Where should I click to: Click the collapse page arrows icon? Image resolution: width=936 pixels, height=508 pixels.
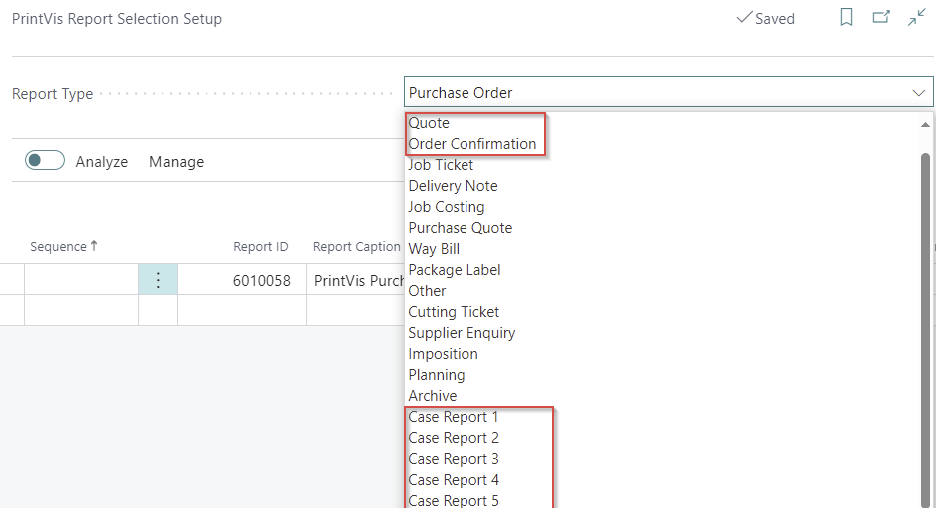pos(916,18)
